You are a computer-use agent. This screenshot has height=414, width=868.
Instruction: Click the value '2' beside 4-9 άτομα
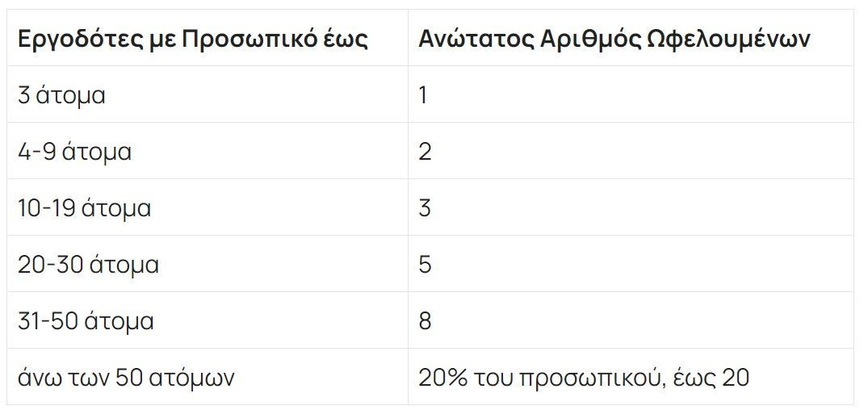click(x=425, y=152)
